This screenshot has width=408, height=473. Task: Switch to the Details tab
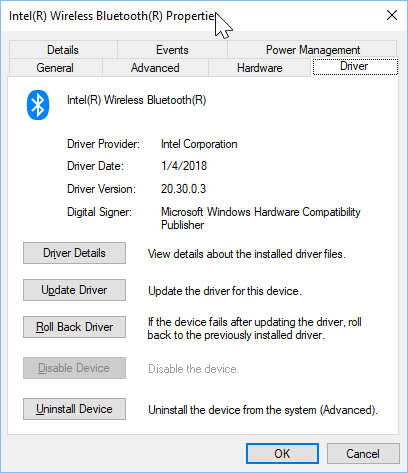pyautogui.click(x=63, y=50)
